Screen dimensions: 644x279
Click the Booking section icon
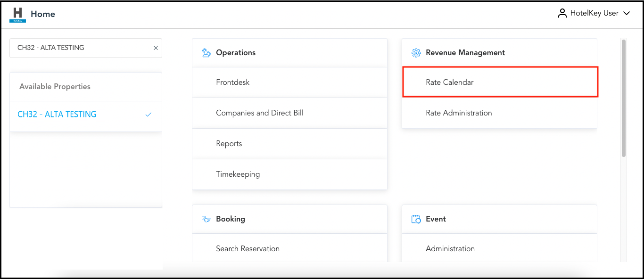point(206,219)
